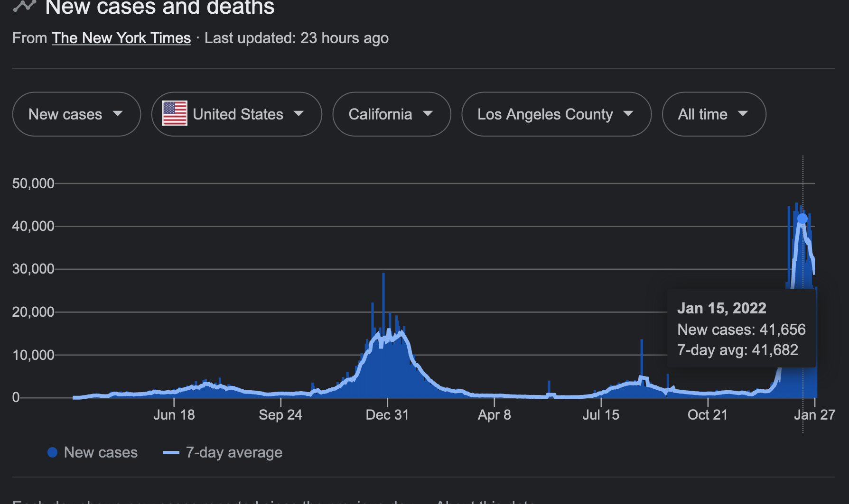Open The New York Times source link

click(121, 38)
